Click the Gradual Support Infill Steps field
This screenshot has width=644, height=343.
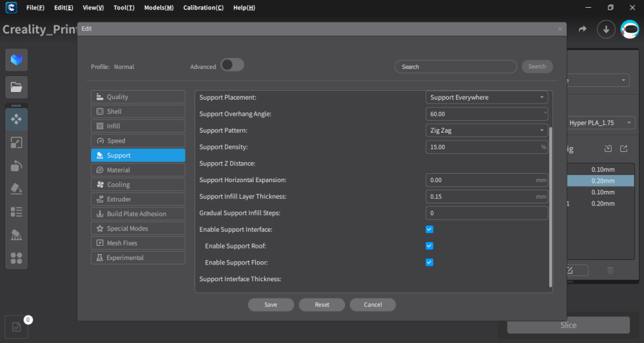(x=487, y=213)
